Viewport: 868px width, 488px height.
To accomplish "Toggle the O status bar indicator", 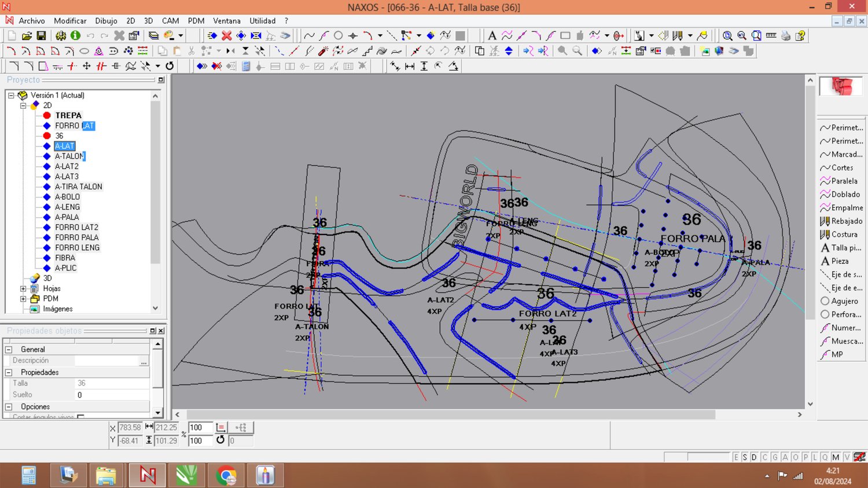I will coord(795,457).
